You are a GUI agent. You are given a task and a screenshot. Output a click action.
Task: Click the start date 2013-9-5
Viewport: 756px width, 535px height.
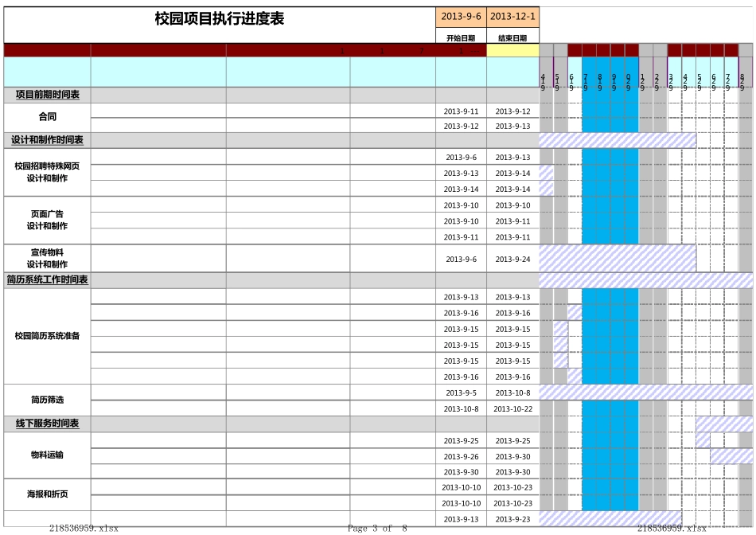coord(461,392)
